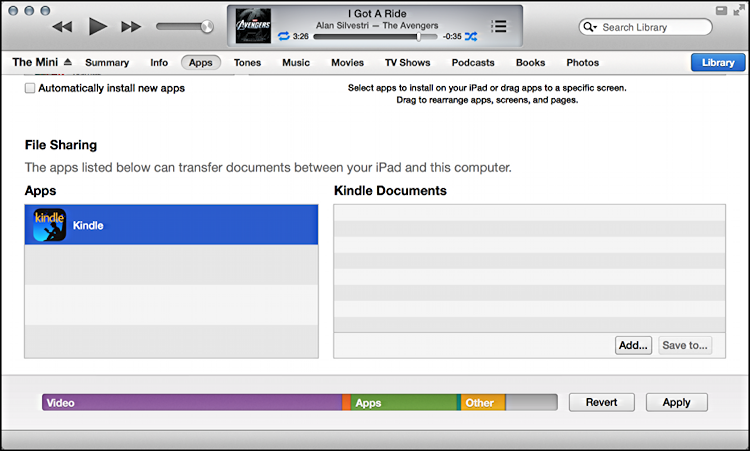Click the rewind previous track button
Screen dimensions: 750x451
62,26
